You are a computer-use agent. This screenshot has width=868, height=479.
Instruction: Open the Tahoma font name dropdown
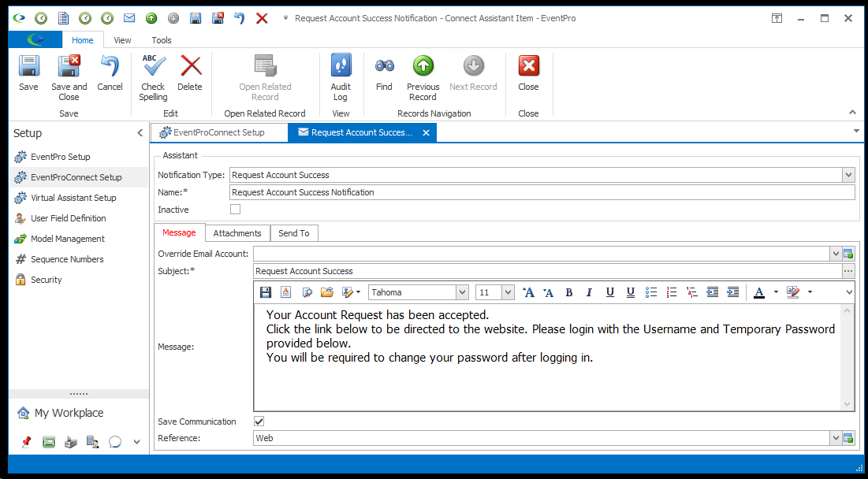point(462,292)
